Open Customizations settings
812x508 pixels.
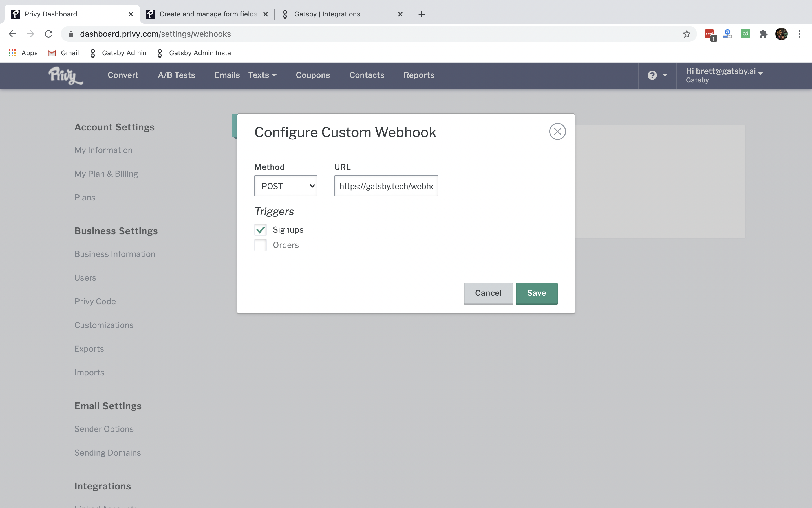[x=104, y=325]
